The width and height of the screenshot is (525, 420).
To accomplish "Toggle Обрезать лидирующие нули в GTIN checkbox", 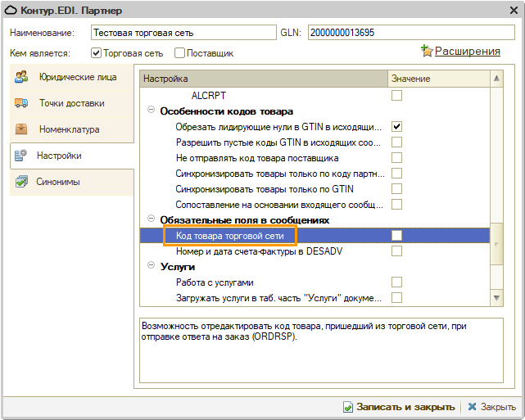I will tap(396, 127).
